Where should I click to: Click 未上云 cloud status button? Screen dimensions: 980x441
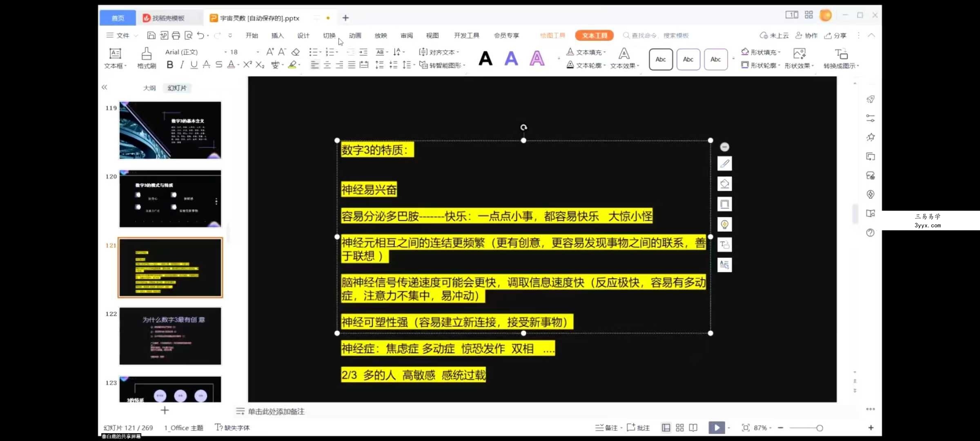click(774, 36)
